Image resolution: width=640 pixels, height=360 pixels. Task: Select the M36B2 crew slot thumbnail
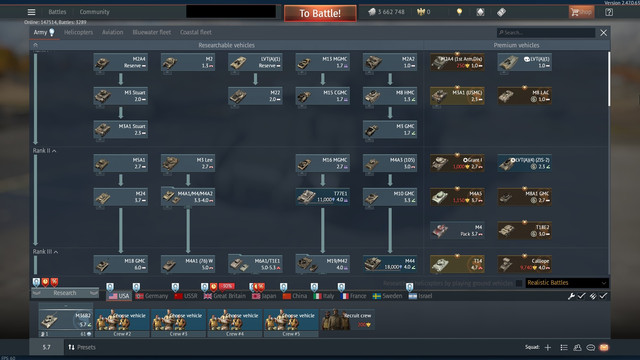[x=66, y=321]
